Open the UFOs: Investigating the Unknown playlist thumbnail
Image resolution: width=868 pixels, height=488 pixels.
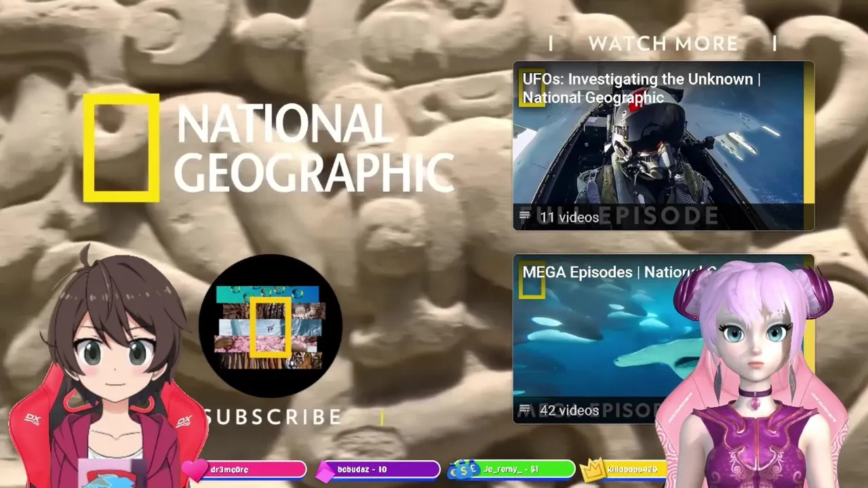tap(663, 146)
